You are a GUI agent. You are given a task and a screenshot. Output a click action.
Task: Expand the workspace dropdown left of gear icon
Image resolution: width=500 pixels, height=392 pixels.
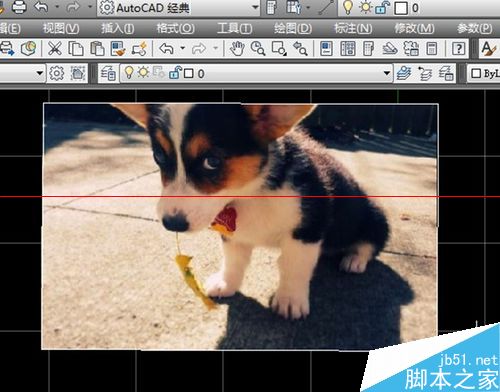point(40,73)
